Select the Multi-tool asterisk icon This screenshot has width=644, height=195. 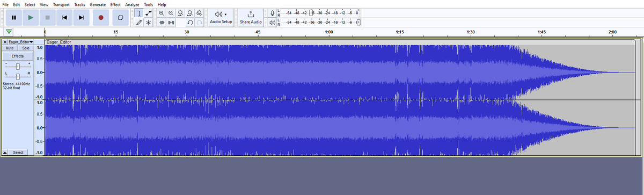click(x=149, y=23)
